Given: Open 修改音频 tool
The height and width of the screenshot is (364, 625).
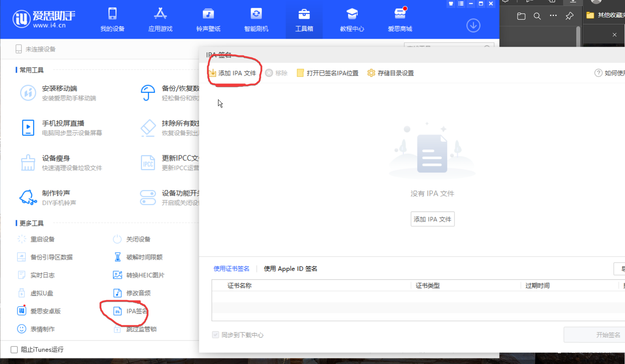Looking at the screenshot, I should pos(132,293).
